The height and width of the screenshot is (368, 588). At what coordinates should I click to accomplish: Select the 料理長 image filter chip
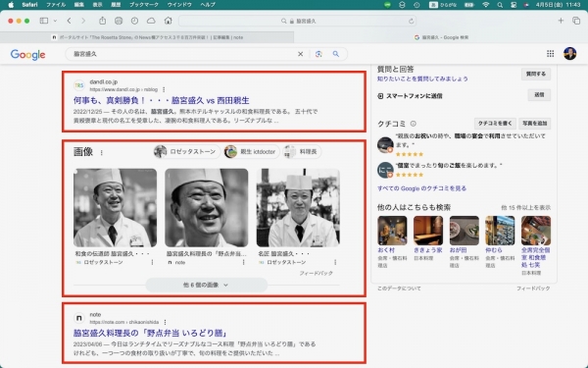tap(302, 152)
